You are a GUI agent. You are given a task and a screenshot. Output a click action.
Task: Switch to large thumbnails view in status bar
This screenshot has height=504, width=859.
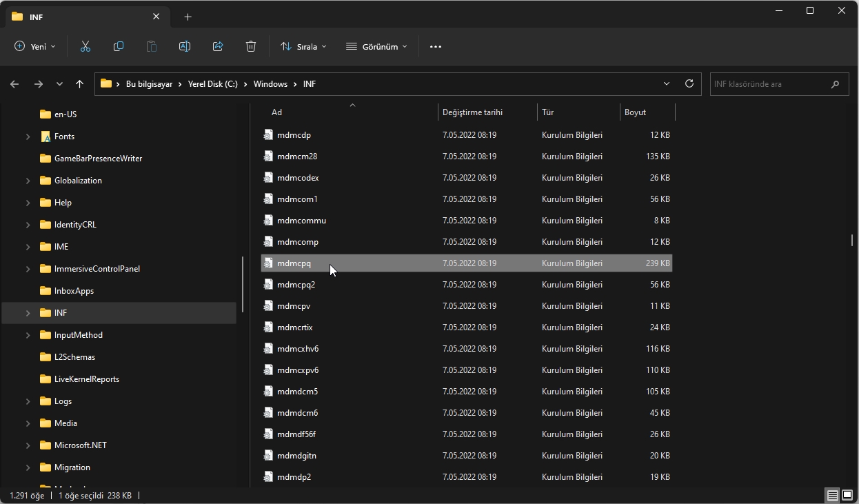pos(847,496)
